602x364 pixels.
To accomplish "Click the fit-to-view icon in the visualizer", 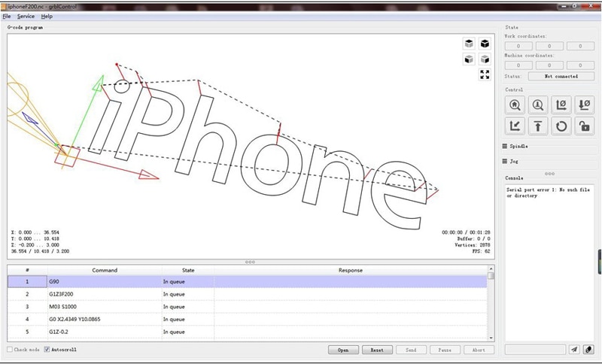I will coord(485,74).
